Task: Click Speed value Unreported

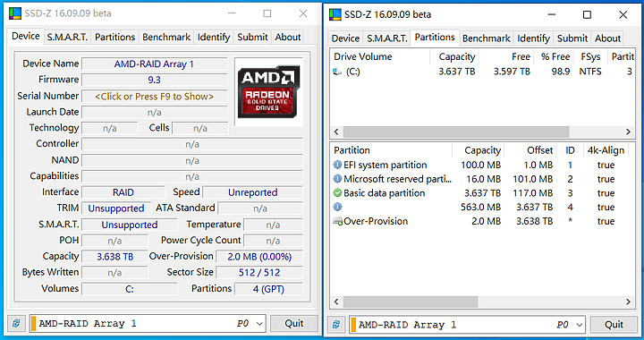Action: click(x=253, y=192)
